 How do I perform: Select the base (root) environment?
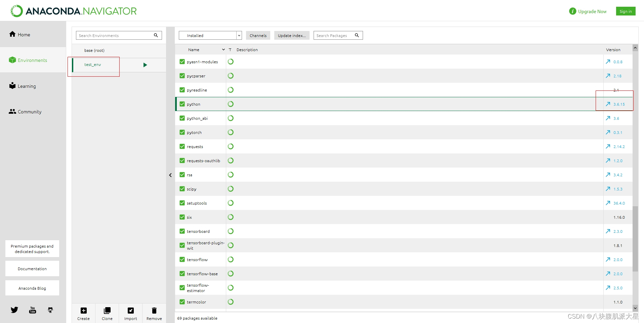coord(119,50)
